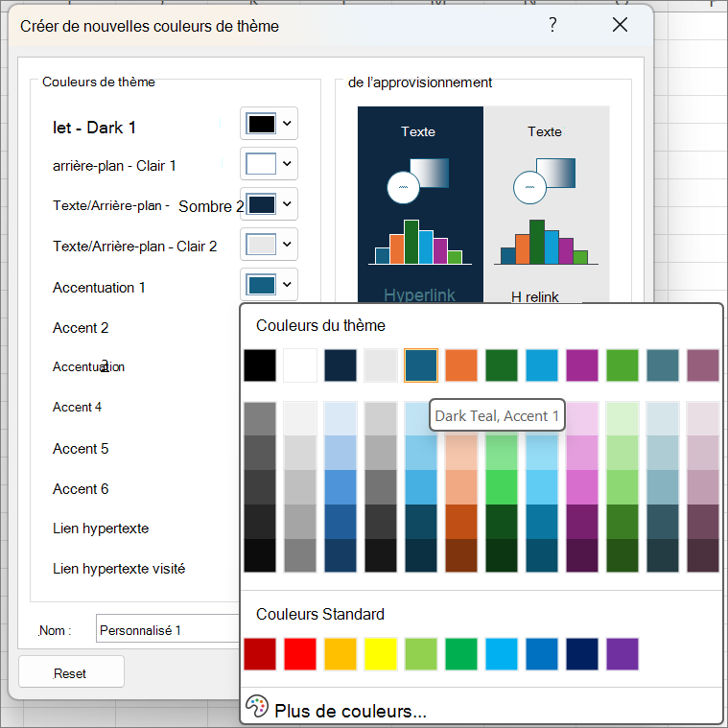Select light green theme color swatch
The image size is (728, 728).
tap(622, 365)
